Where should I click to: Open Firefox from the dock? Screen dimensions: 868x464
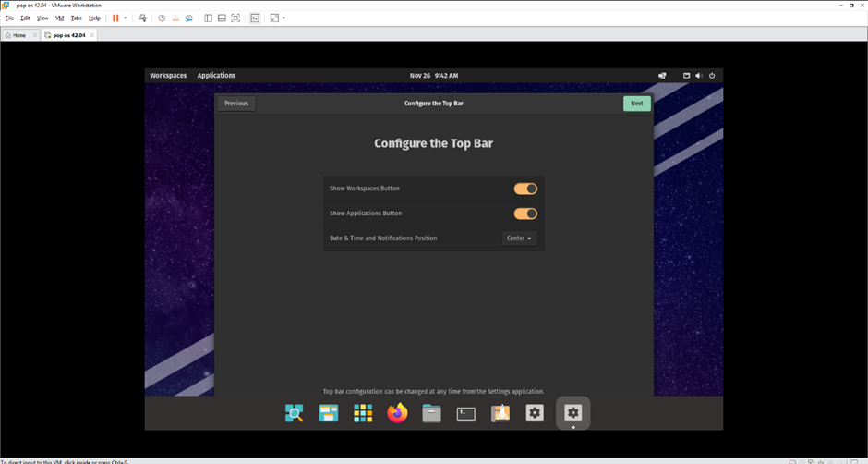coord(397,413)
